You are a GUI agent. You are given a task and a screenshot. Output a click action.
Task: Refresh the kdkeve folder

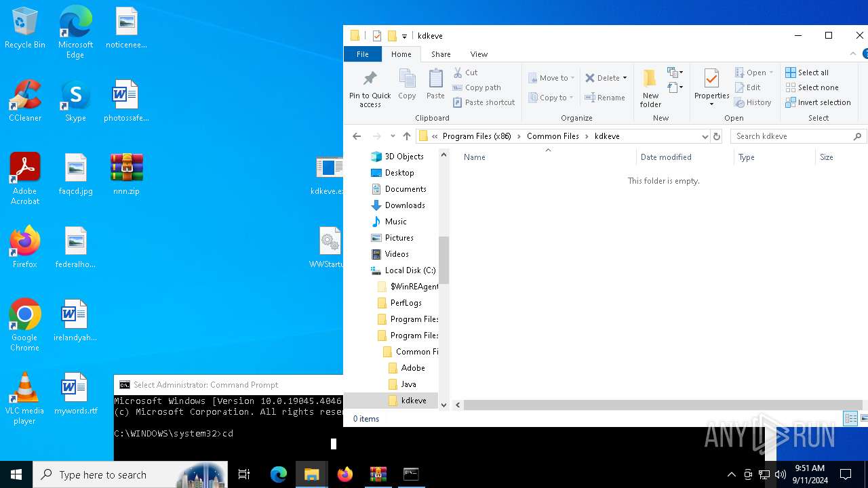point(717,136)
